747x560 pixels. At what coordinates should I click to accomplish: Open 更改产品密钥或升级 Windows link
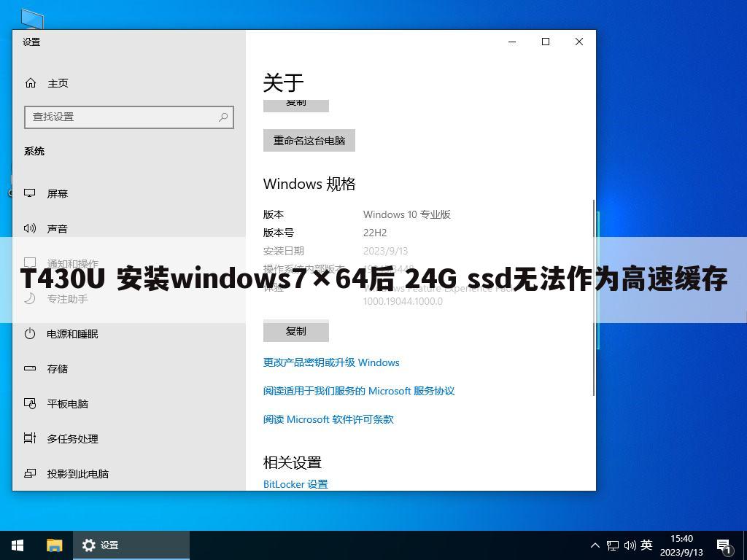(331, 362)
